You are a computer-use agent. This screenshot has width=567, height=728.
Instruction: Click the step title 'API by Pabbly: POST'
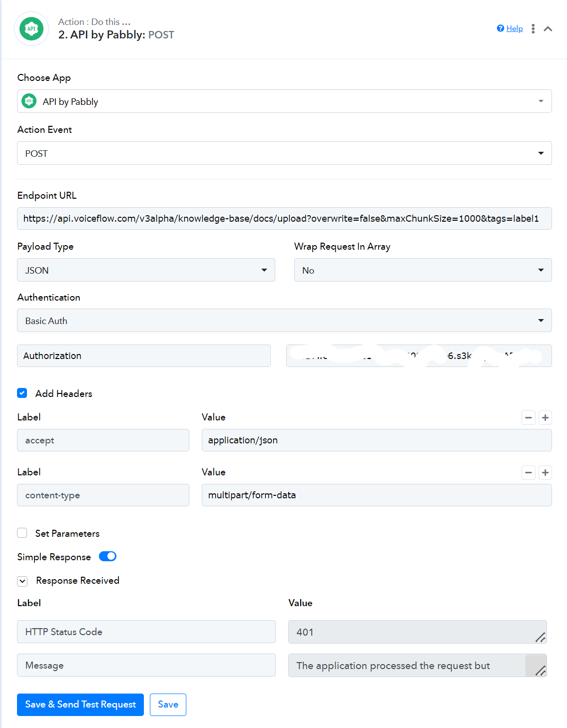[116, 35]
